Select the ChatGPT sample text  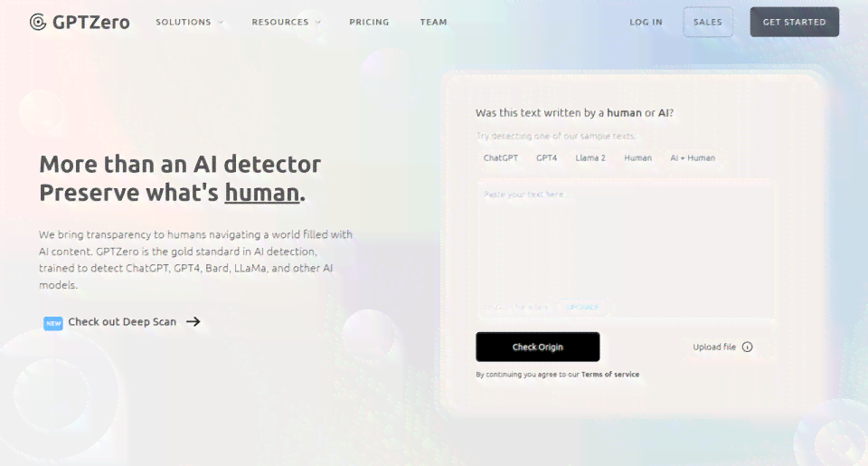[501, 158]
